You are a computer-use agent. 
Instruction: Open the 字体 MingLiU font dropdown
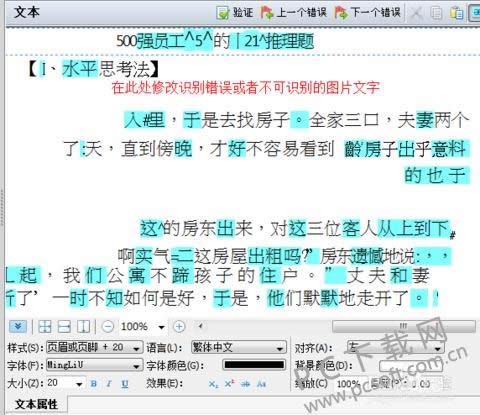(x=94, y=366)
